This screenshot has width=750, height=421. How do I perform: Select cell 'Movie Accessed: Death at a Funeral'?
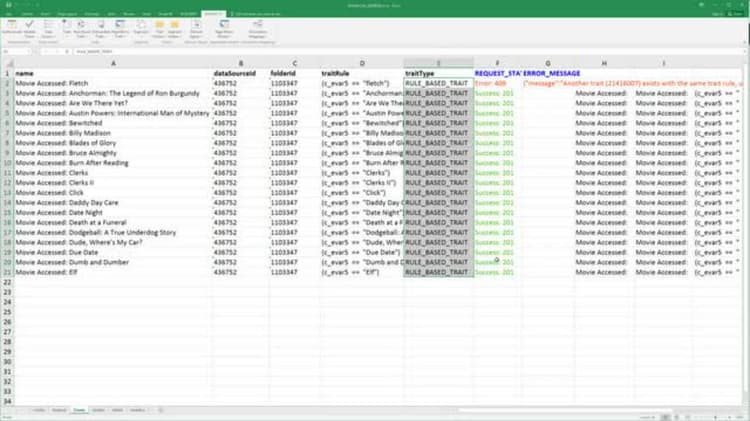[x=113, y=222]
